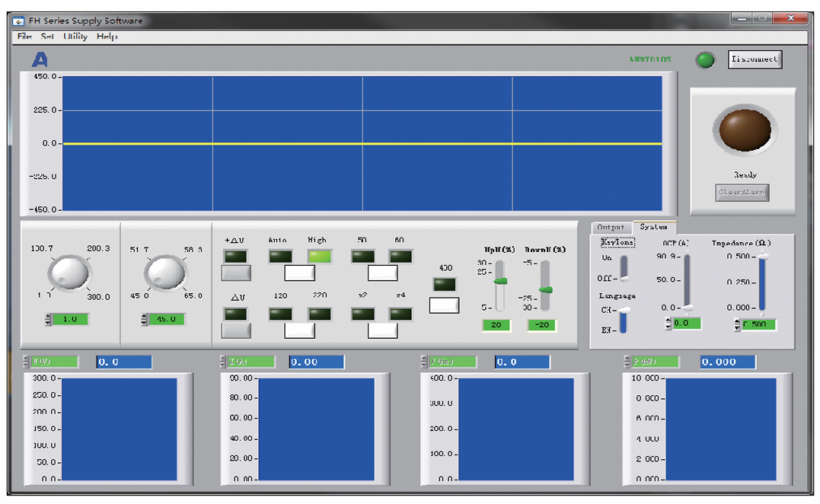Toggle the Language CH/EN switch
820x504 pixels.
click(x=623, y=320)
